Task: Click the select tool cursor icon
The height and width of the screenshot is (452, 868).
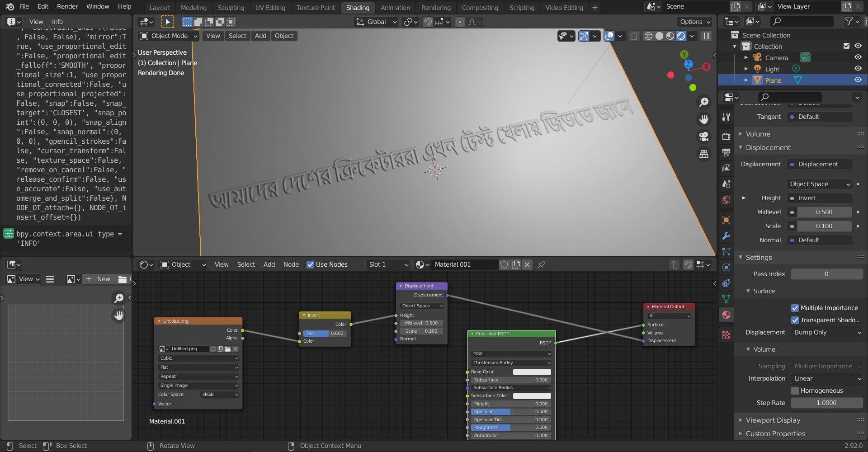Action: 167,22
